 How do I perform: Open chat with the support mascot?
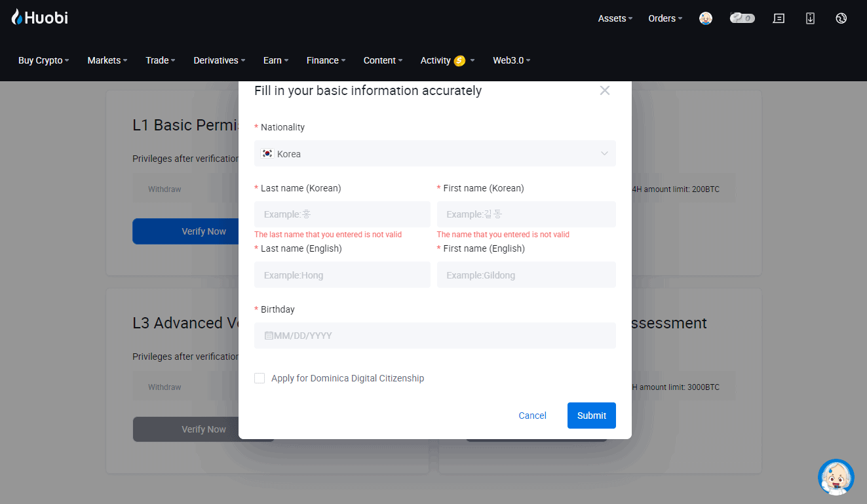click(x=836, y=477)
